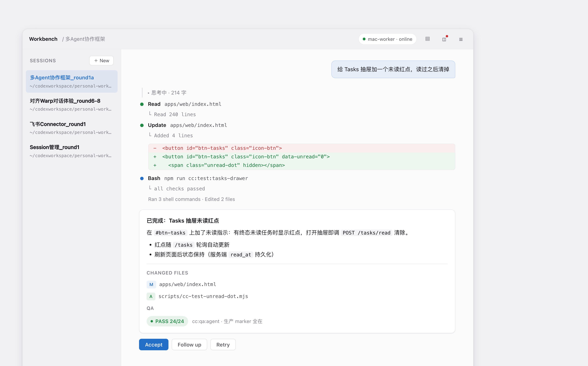The height and width of the screenshot is (366, 588).
Task: Click the A added badge
Action: 151,297
